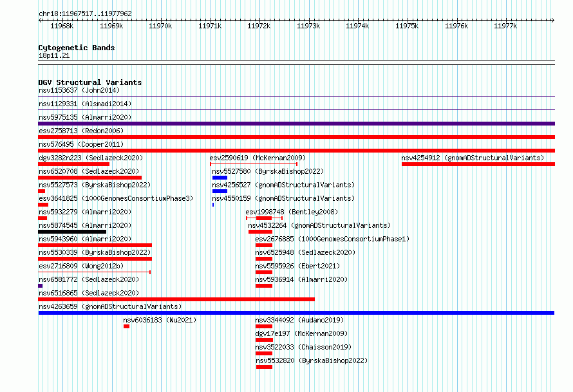Select esv2590619 (McKernan2009) variant label

coord(258,158)
